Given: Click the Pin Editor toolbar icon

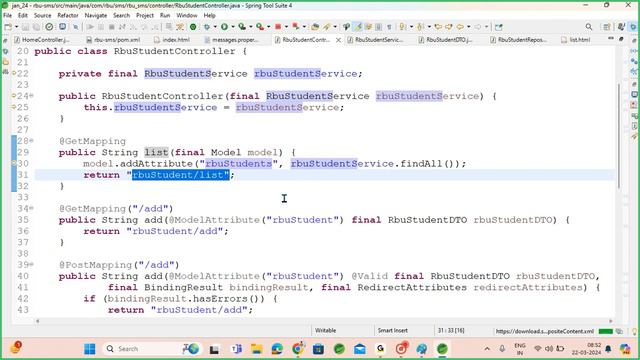Looking at the screenshot, I should pyautogui.click(x=498, y=27).
